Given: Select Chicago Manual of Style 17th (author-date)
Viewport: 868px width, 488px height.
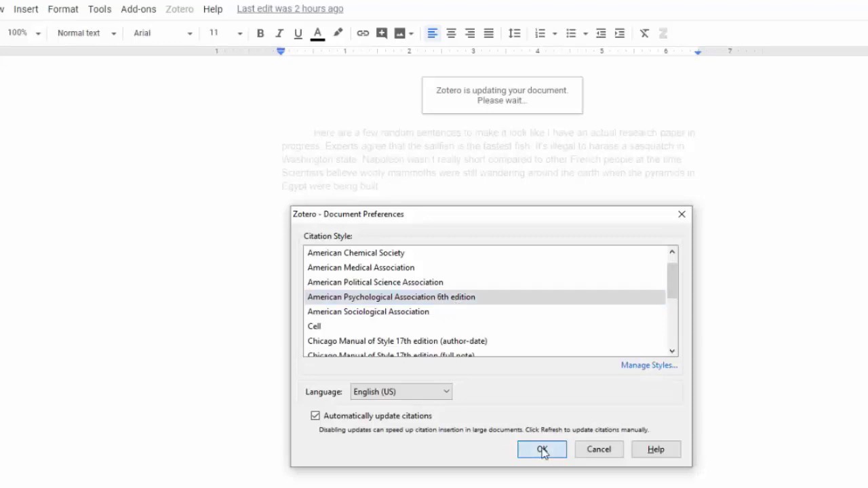Looking at the screenshot, I should tap(485, 341).
